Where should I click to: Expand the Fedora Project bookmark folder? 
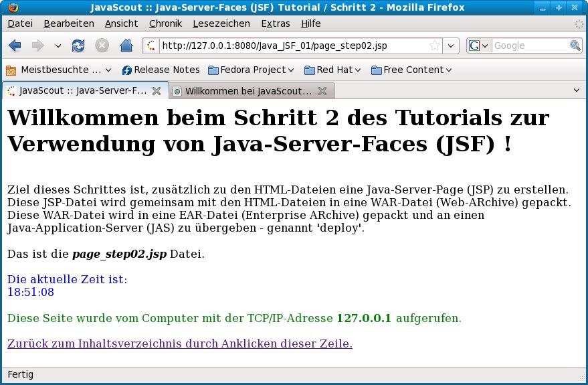click(252, 70)
